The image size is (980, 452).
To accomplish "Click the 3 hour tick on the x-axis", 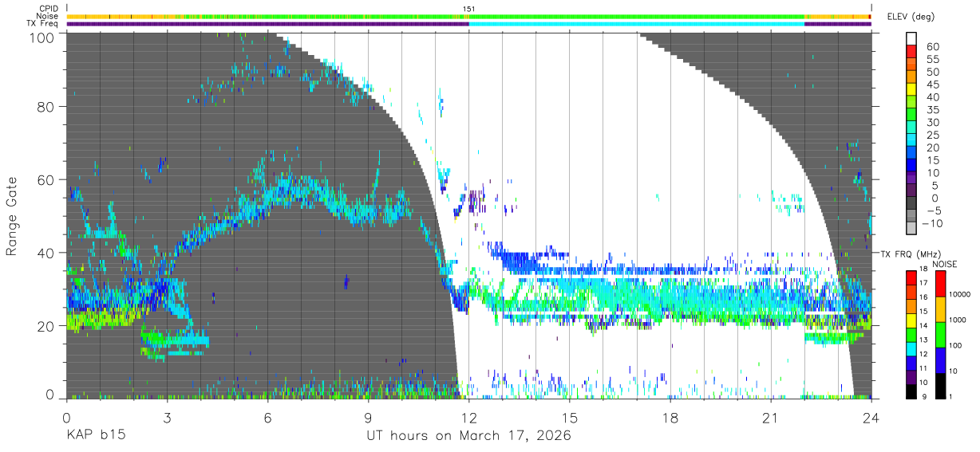I will 168,418.
